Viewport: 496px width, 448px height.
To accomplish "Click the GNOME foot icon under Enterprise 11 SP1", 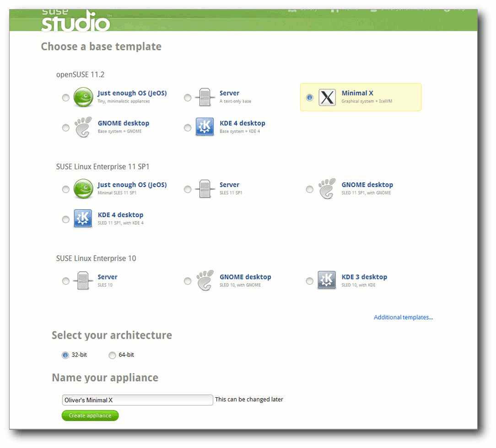I will tap(327, 189).
